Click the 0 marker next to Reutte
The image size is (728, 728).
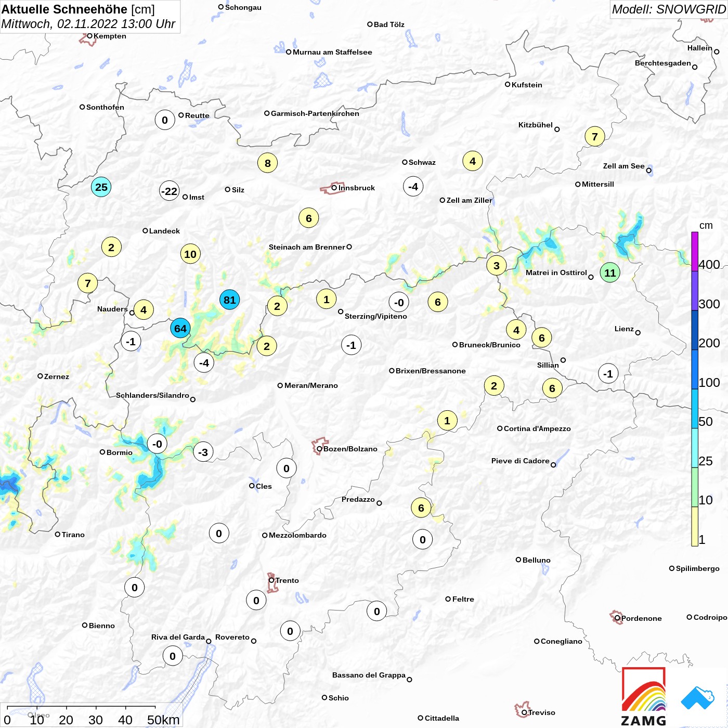tap(165, 120)
